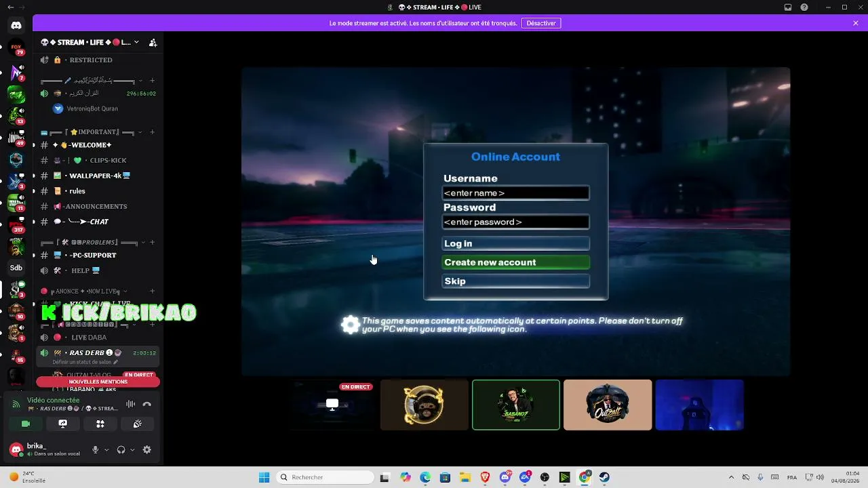Open the CLIPS-KICK channel
The width and height of the screenshot is (868, 488).
98,161
